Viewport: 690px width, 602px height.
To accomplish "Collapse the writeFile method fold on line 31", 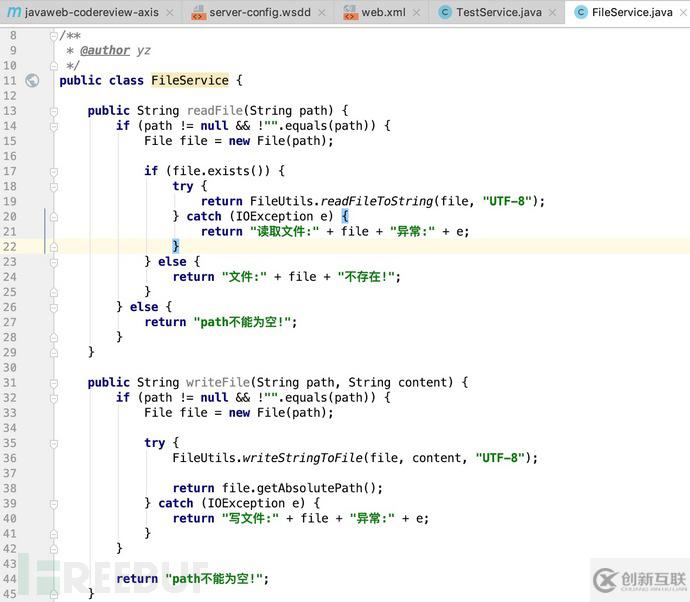I will pos(54,383).
